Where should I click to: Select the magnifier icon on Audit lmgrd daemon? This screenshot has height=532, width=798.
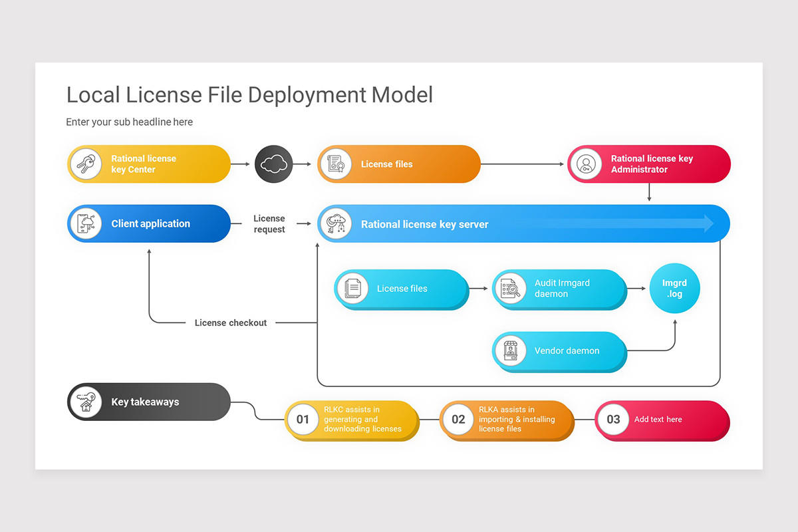point(510,288)
